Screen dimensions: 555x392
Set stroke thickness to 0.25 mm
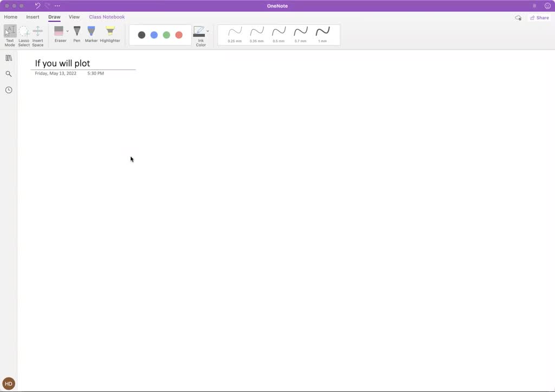click(235, 34)
